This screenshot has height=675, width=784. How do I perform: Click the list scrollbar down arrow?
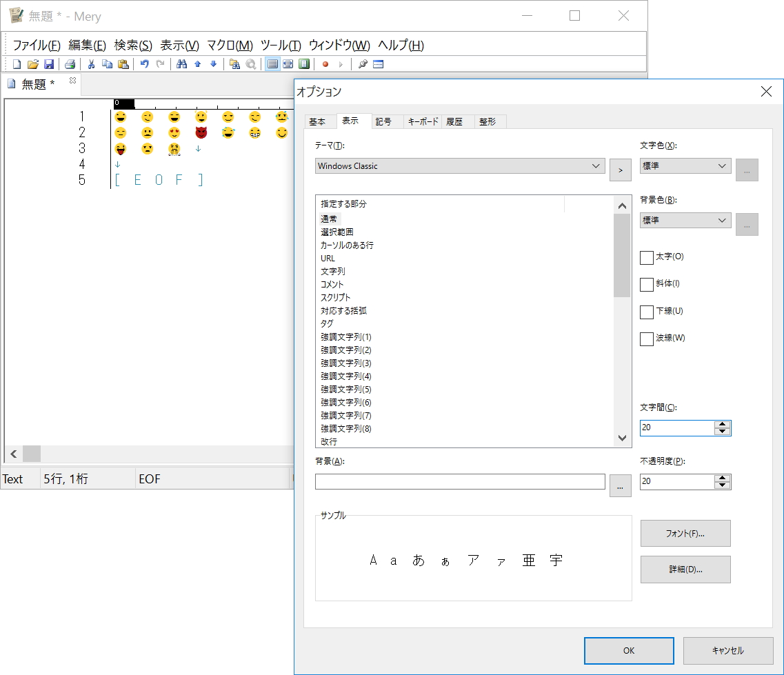pos(622,439)
